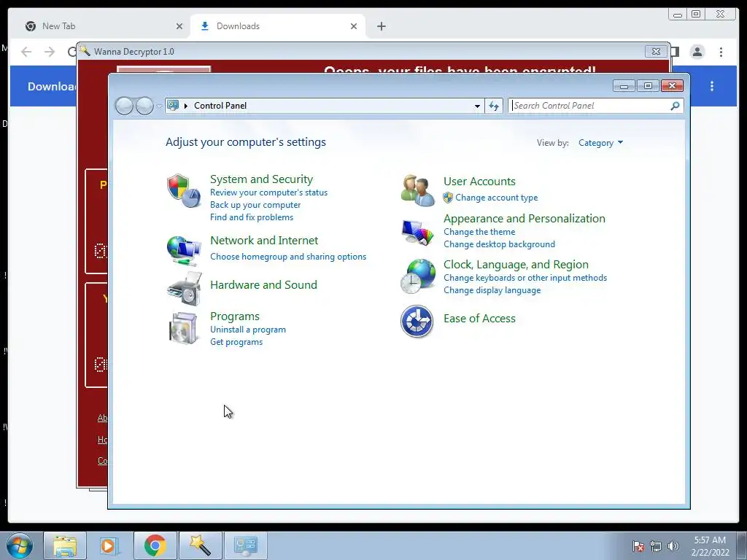
Task: Click Uninstall a program
Action: 248,330
